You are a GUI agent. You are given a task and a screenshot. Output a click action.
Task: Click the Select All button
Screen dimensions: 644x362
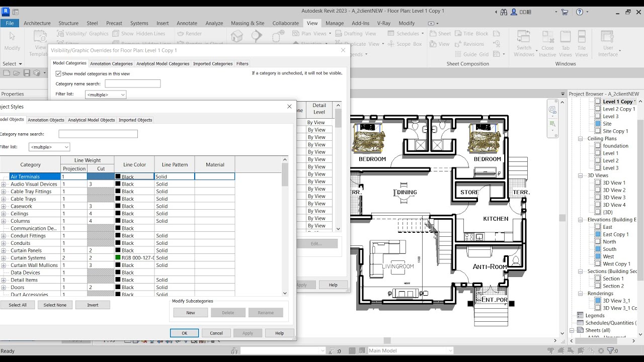18,305
